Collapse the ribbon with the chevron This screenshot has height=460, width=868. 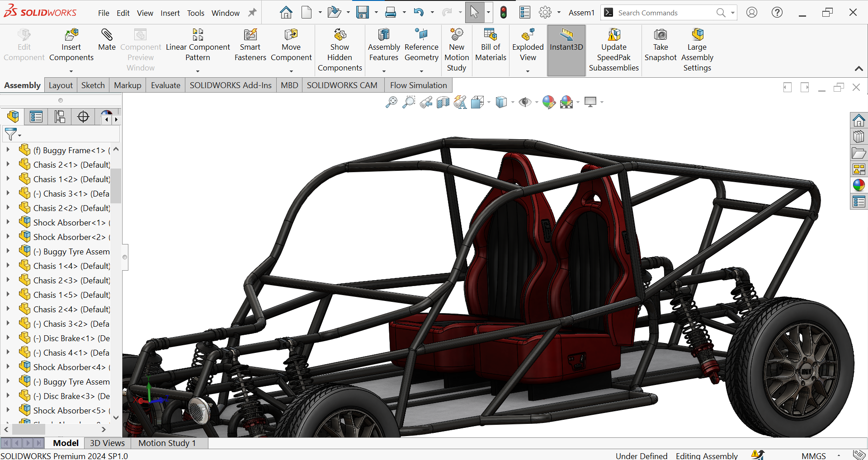859,69
